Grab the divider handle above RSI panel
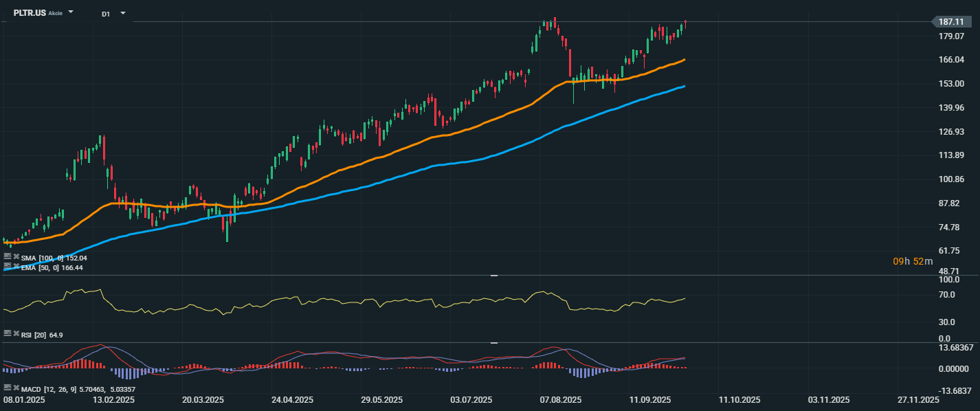 pyautogui.click(x=493, y=276)
